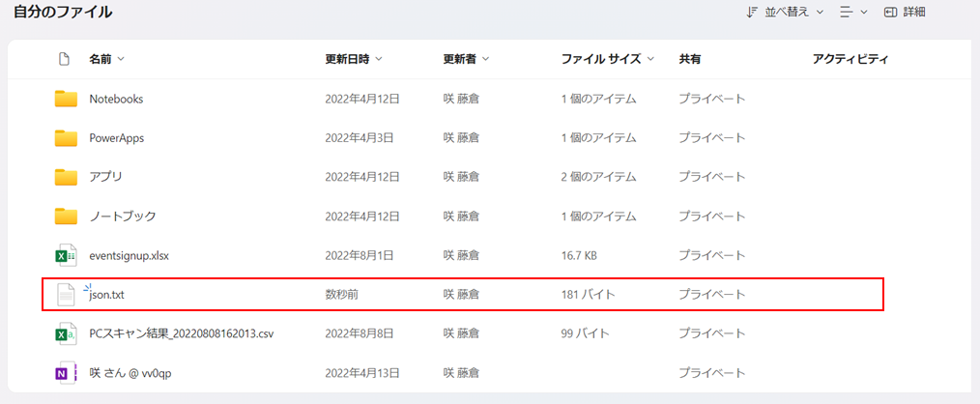The height and width of the screenshot is (404, 980).
Task: Click the OneNote icon for 咲 さん notebook
Action: pyautogui.click(x=66, y=373)
